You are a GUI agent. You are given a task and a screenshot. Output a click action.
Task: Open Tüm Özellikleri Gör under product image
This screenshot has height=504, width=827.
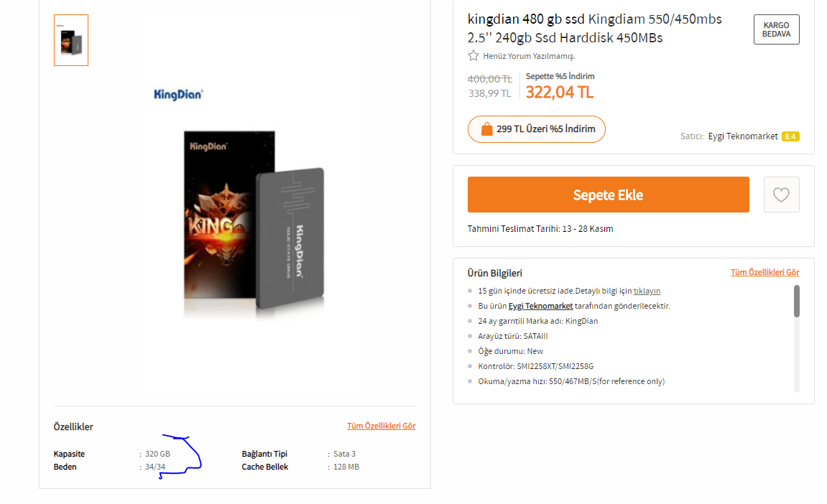tap(382, 426)
